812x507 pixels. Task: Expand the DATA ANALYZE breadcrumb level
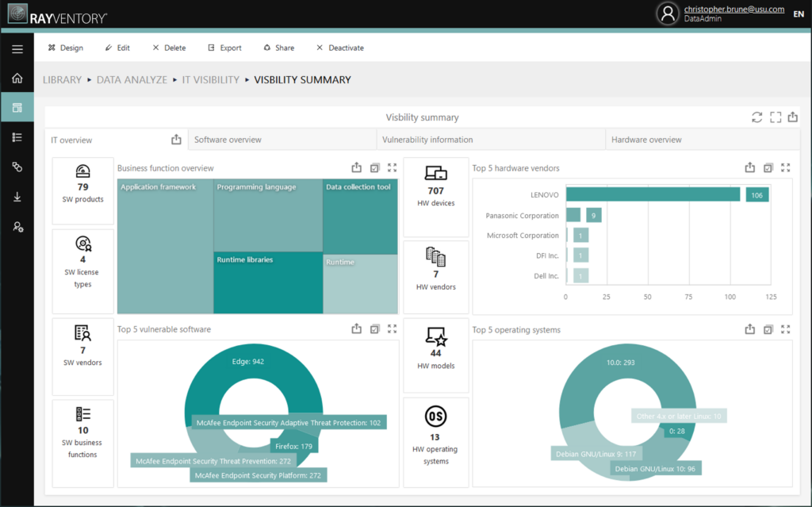(132, 80)
